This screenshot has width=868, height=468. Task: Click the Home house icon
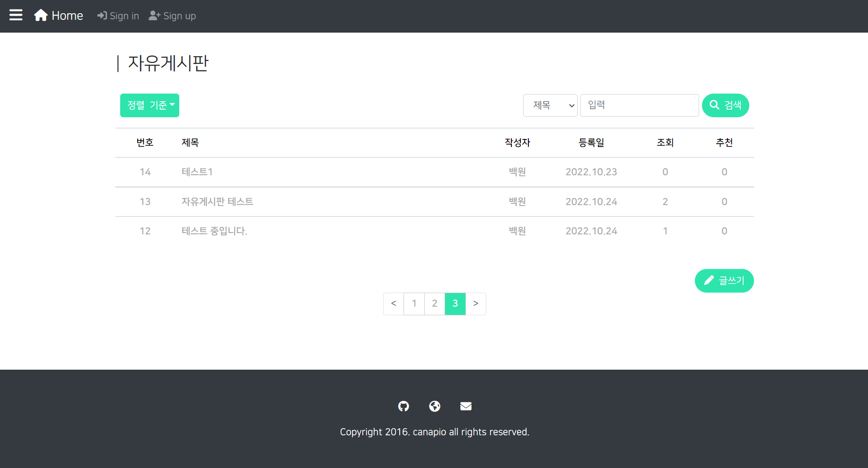[x=41, y=15]
